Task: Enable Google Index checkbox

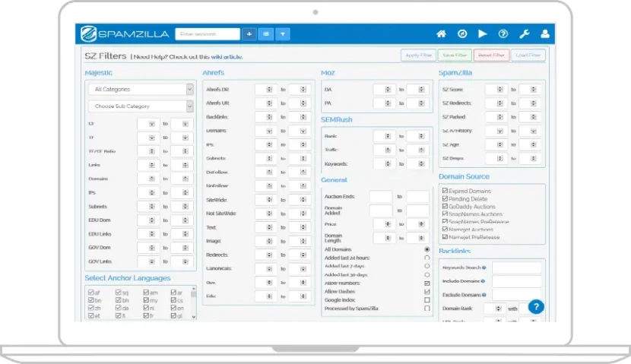Action: tap(427, 300)
